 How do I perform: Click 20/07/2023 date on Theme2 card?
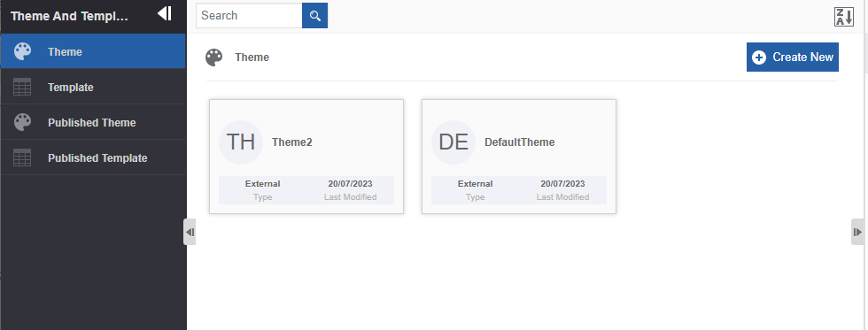click(x=350, y=183)
